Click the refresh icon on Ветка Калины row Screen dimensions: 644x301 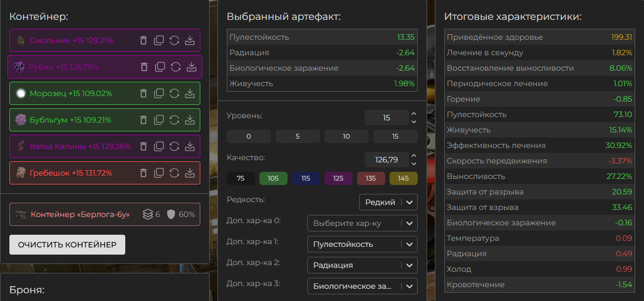point(174,146)
